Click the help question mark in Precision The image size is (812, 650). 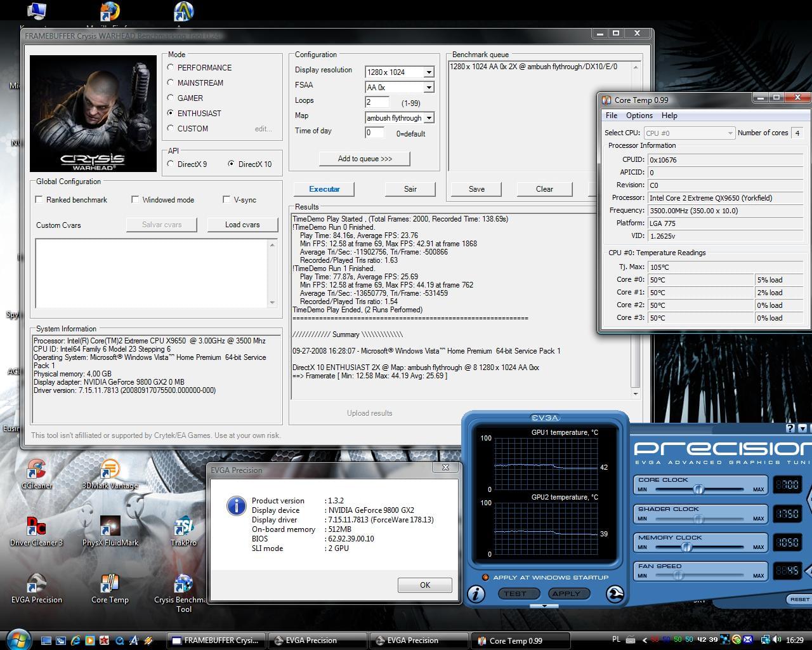[790, 428]
